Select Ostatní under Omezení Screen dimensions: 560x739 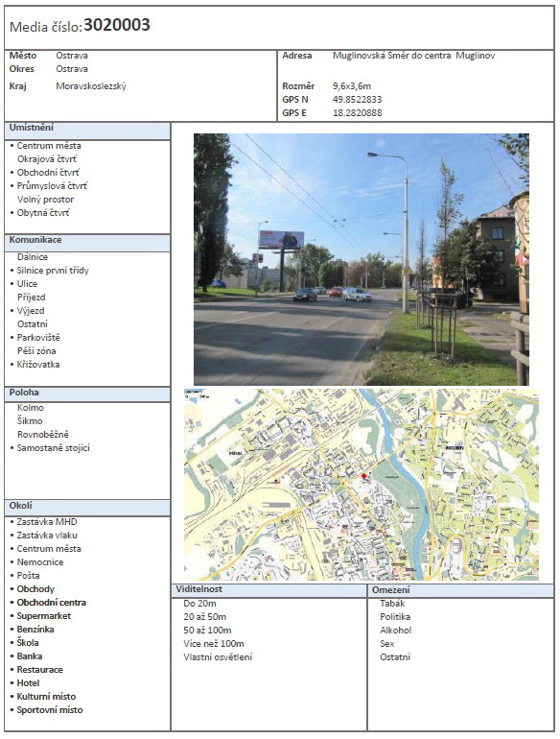coord(395,657)
